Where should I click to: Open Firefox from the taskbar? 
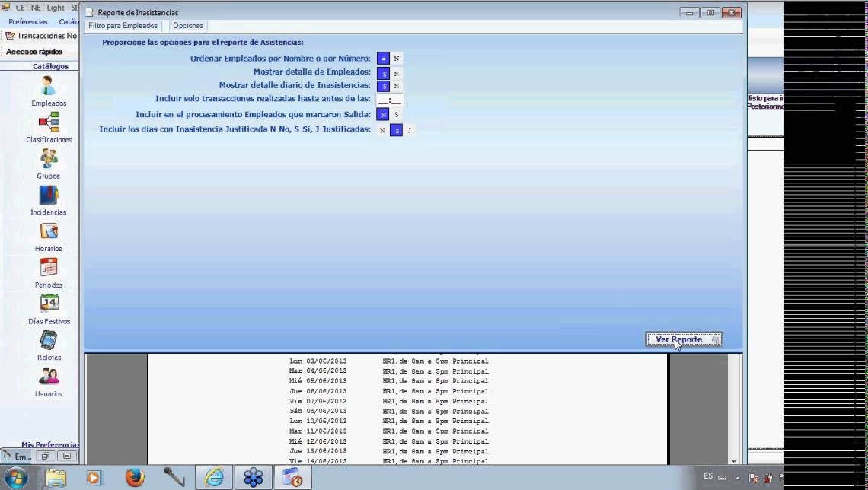[x=135, y=477]
